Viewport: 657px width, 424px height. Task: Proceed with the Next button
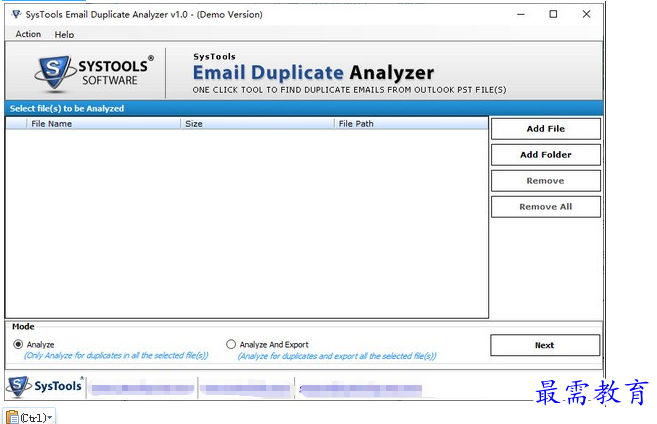545,345
